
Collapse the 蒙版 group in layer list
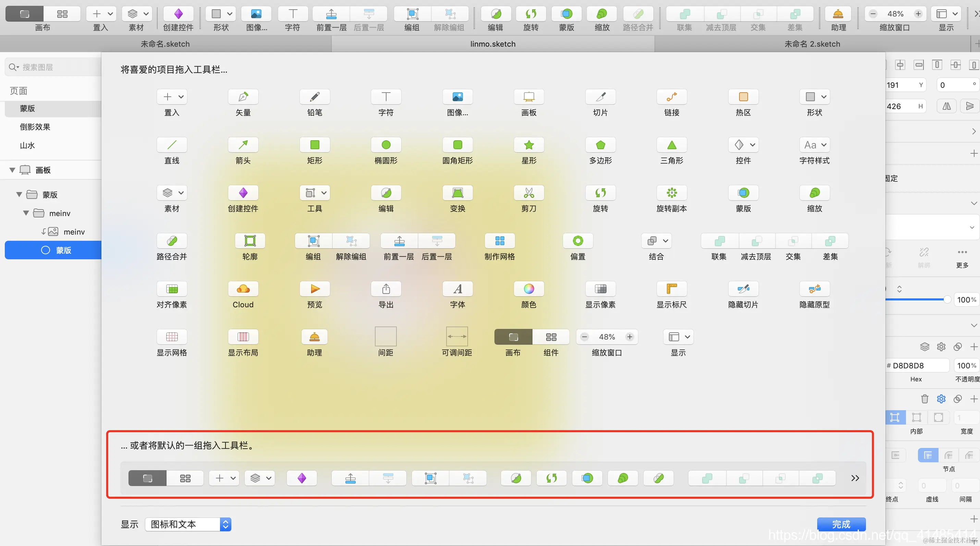(x=19, y=194)
